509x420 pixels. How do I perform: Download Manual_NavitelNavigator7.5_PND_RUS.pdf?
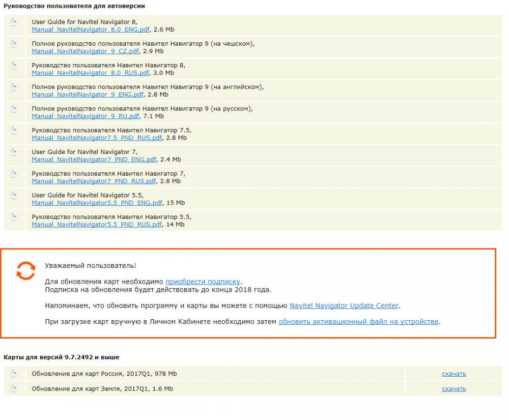97,138
